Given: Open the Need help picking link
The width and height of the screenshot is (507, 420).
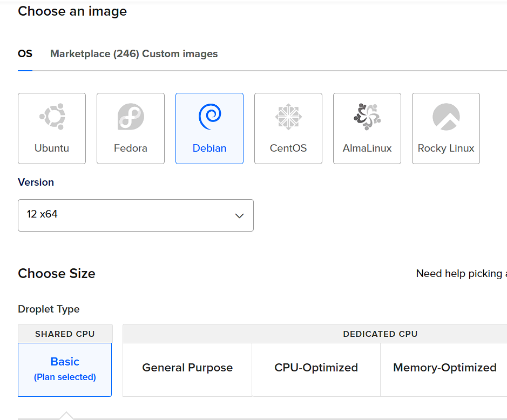Looking at the screenshot, I should pyautogui.click(x=461, y=274).
